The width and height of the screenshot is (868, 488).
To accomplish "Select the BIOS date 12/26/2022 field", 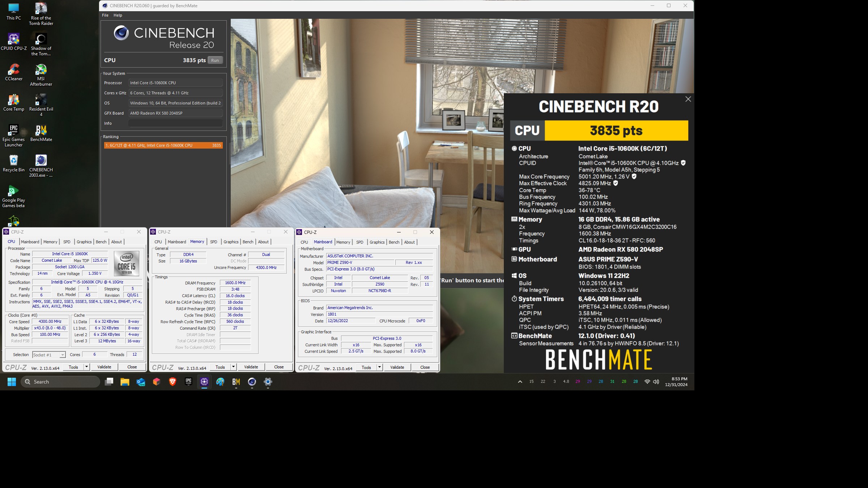I will 350,321.
